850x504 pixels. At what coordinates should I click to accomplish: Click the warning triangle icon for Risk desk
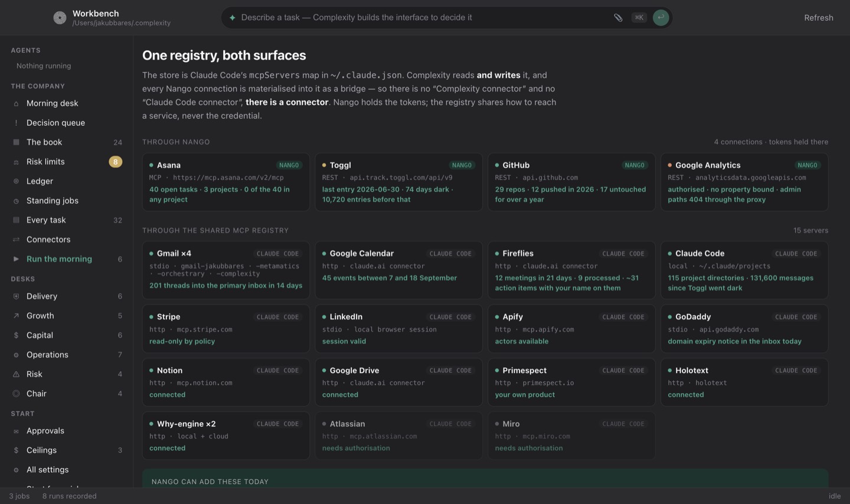point(16,374)
